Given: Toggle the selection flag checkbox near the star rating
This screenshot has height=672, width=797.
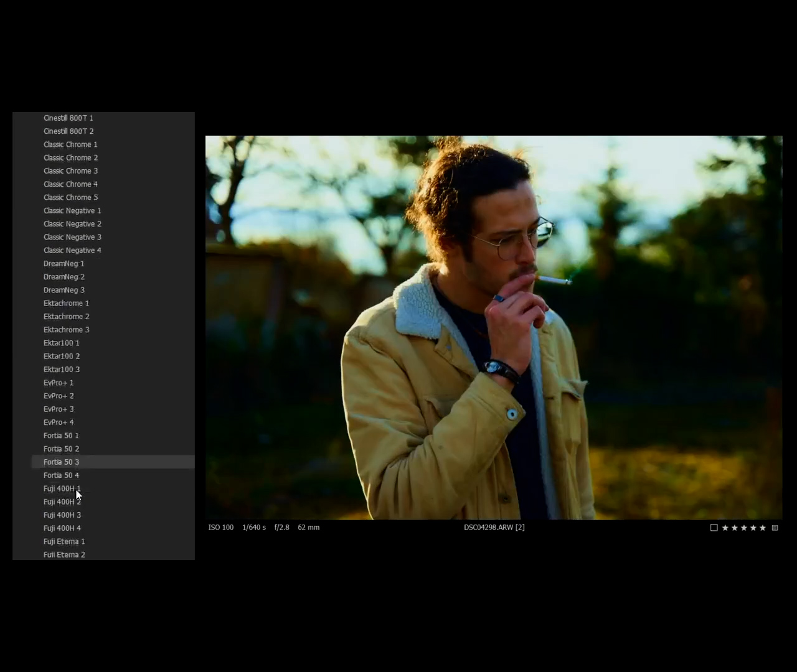Looking at the screenshot, I should coord(714,527).
